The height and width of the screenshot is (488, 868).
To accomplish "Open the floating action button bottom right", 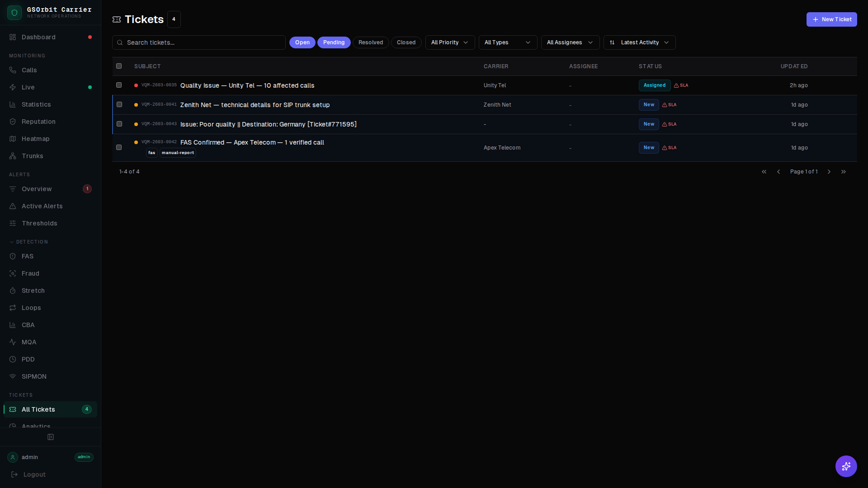I will click(x=846, y=466).
